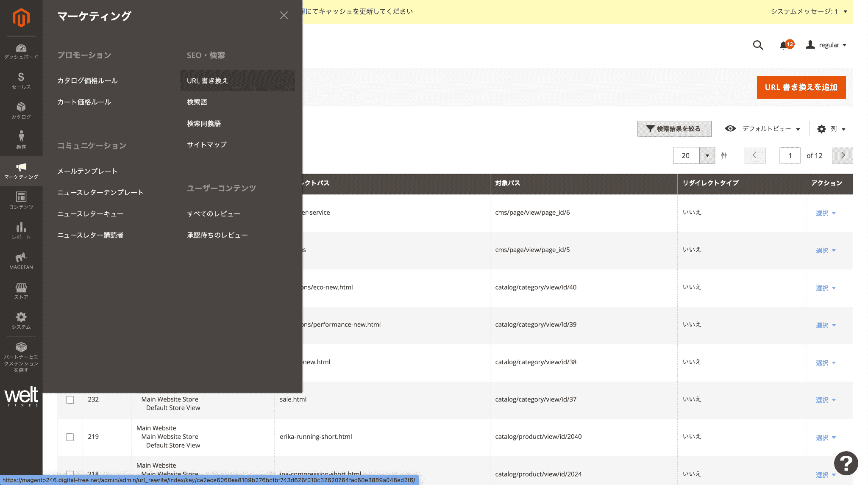The height and width of the screenshot is (485, 868).
Task: Check the checkbox for row 219
Action: coord(70,436)
